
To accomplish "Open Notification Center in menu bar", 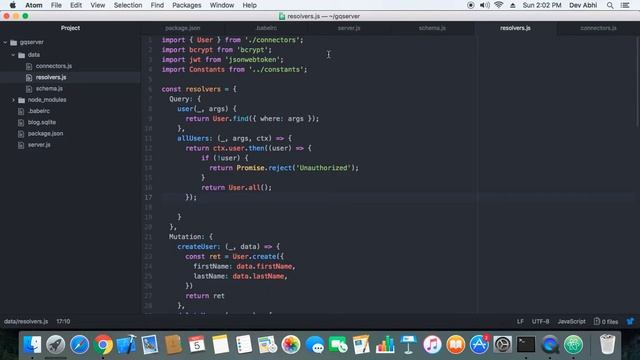I will tap(625, 5).
